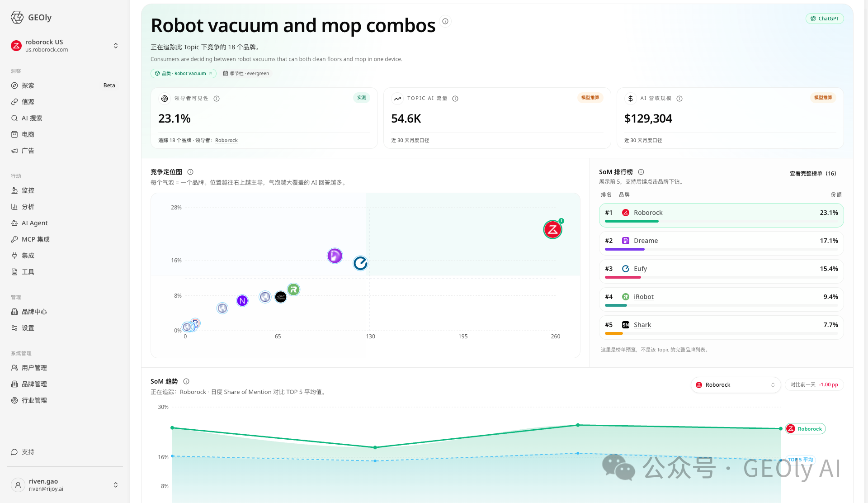Click the riven.gao user avatar
Image resolution: width=868 pixels, height=503 pixels.
click(18, 485)
